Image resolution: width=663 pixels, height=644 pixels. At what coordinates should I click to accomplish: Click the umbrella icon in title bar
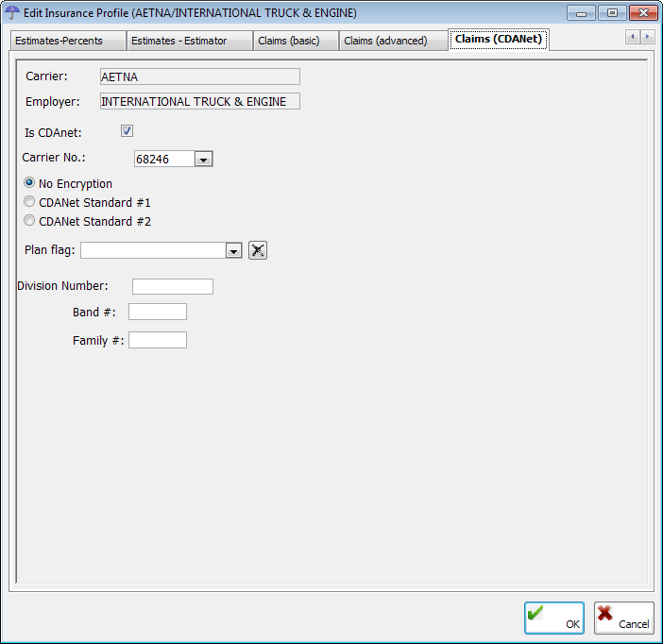coord(13,12)
